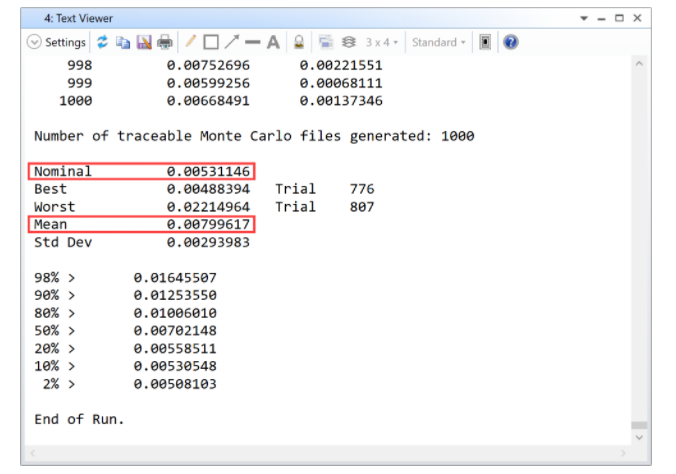This screenshot has height=474, width=676.
Task: Click the 50% value 0.00702148
Action: coord(175,331)
